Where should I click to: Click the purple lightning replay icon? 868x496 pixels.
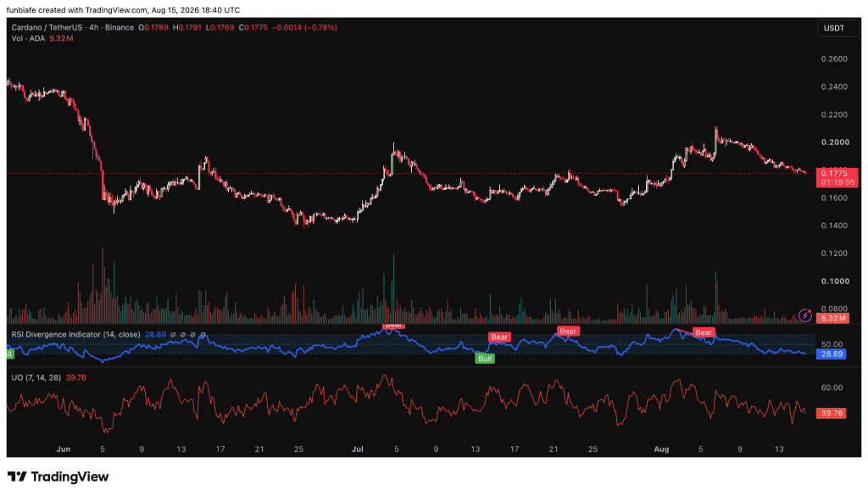(x=805, y=316)
